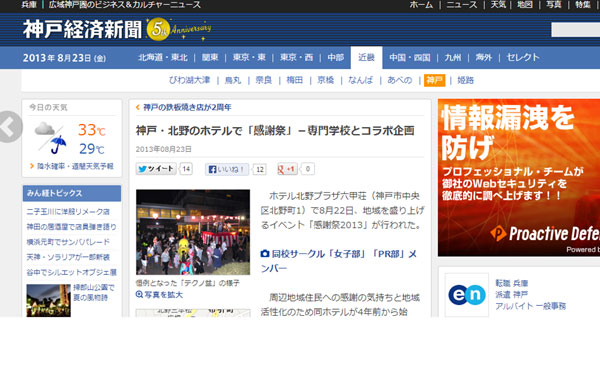Open the 奈良 sub-area link

pos(264,80)
